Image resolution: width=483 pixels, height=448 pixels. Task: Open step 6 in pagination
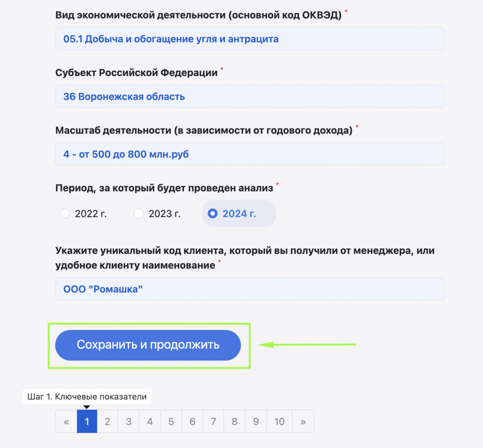[192, 421]
